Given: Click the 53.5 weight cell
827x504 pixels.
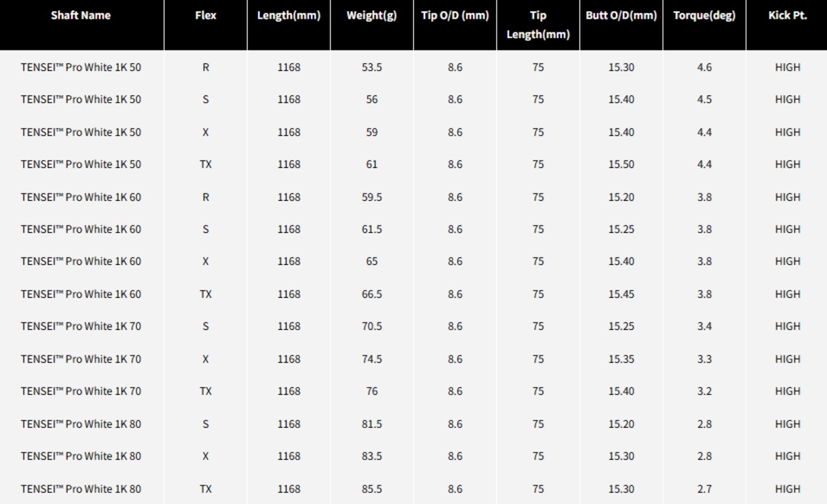Looking at the screenshot, I should coord(372,67).
